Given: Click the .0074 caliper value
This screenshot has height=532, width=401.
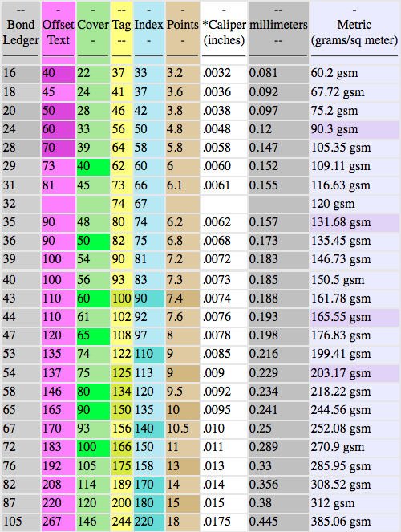Looking at the screenshot, I should click(x=217, y=298).
